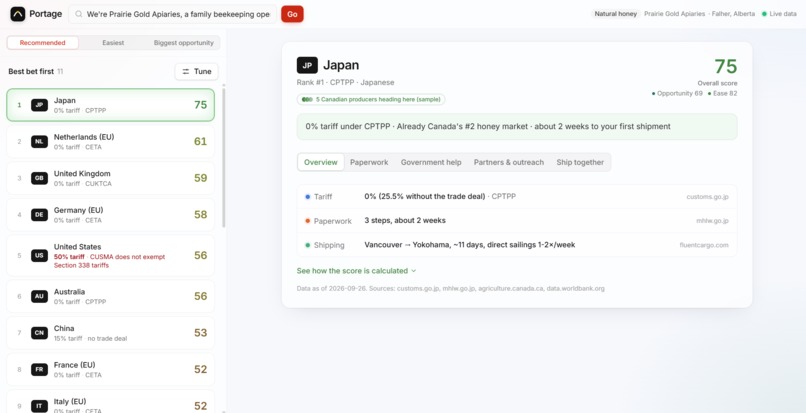Viewport: 806px width, 413px height.
Task: Click the Natural honey product tag
Action: (x=615, y=14)
